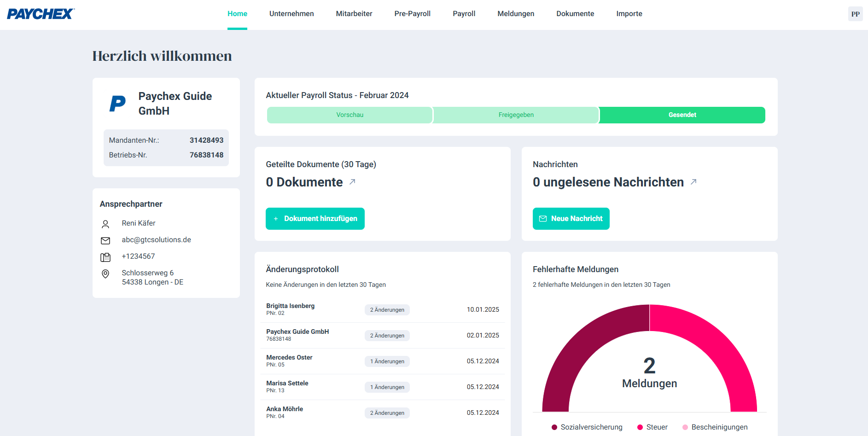Click the 2 Änderungen badge for Brigitta Isenberg
868x436 pixels.
tap(387, 310)
